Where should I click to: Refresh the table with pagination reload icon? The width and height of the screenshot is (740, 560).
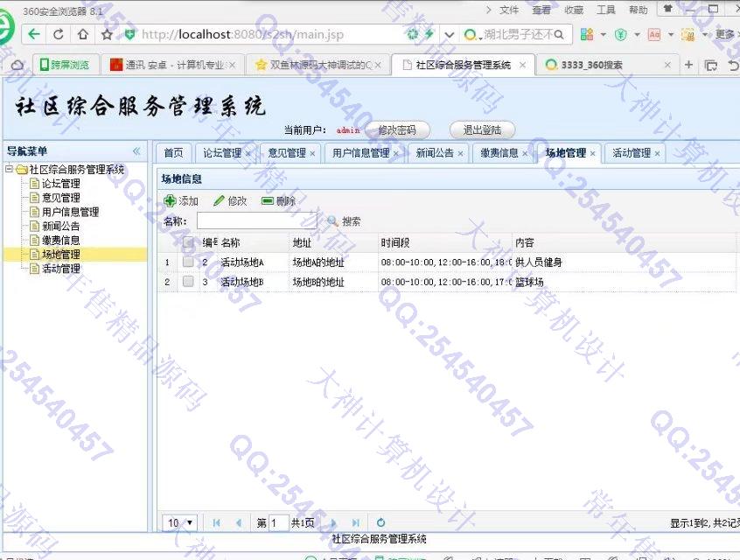click(x=381, y=522)
